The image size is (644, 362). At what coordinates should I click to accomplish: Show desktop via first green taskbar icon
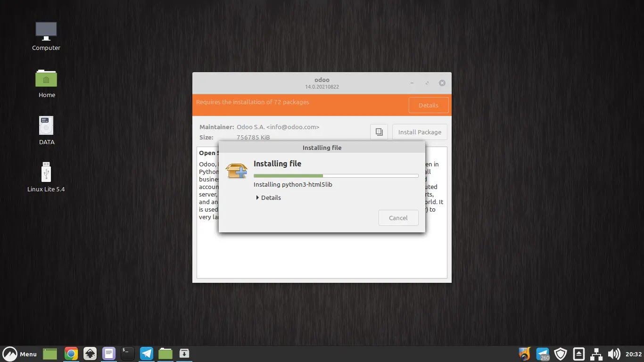point(50,354)
